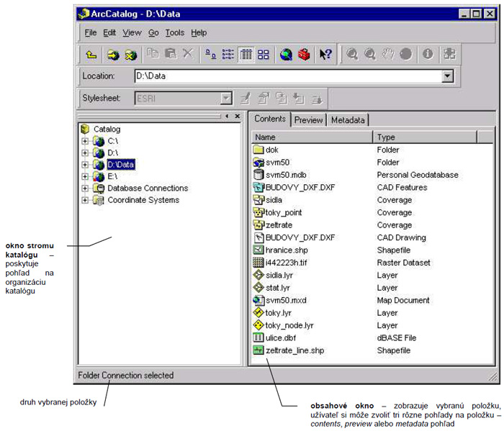Switch to Large Icons view
The height and width of the screenshot is (431, 504).
tap(210, 54)
